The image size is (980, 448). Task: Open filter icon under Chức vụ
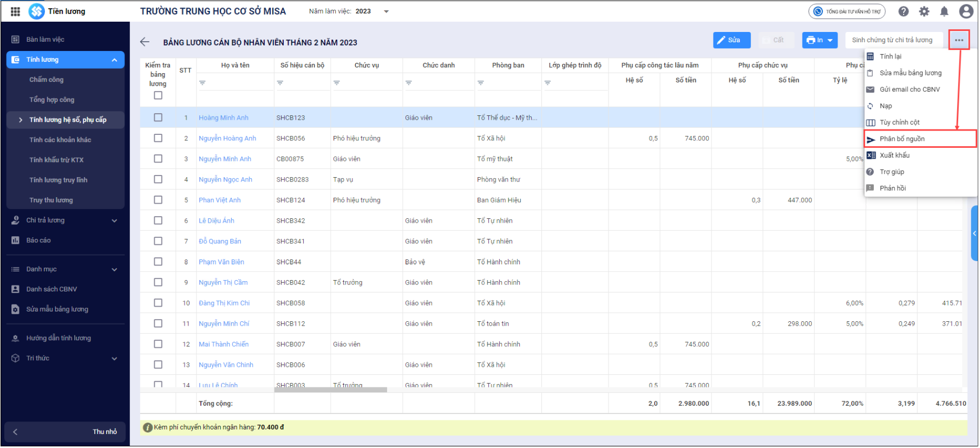click(x=337, y=83)
